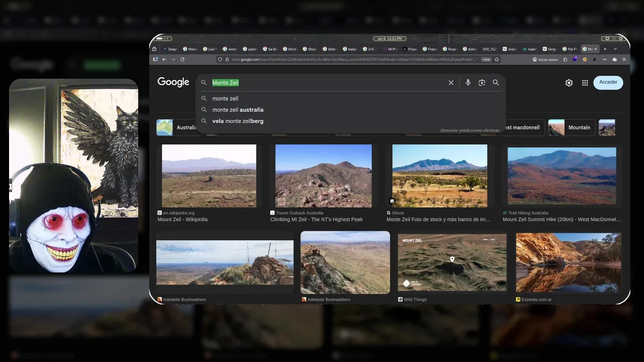Click the extensions puzzle icon beside Iniciar sesión

pos(566,59)
